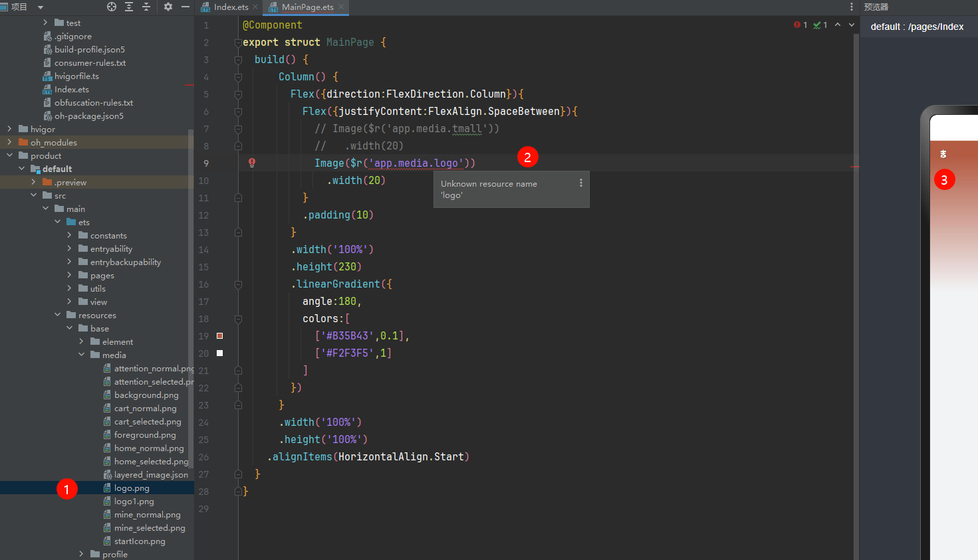Select logo.png in the media folder
The image size is (978, 560).
pyautogui.click(x=132, y=488)
